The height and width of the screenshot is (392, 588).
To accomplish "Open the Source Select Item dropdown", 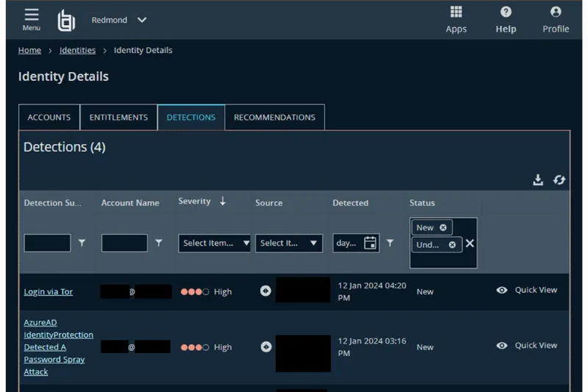I will [x=289, y=243].
